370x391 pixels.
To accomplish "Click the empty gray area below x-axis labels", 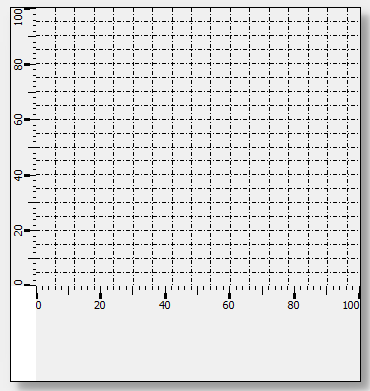I will pos(198,346).
